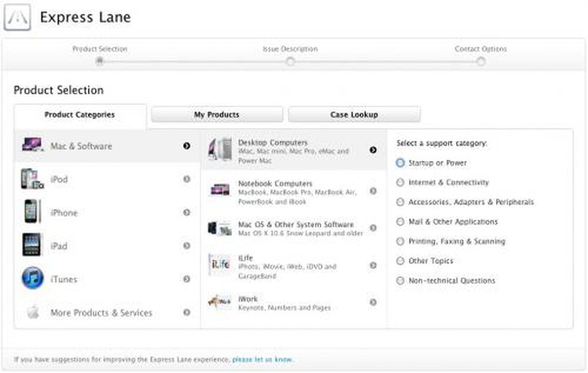This screenshot has width=588, height=373.
Task: Click the Apple logo for More Products & Services
Action: tap(32, 312)
